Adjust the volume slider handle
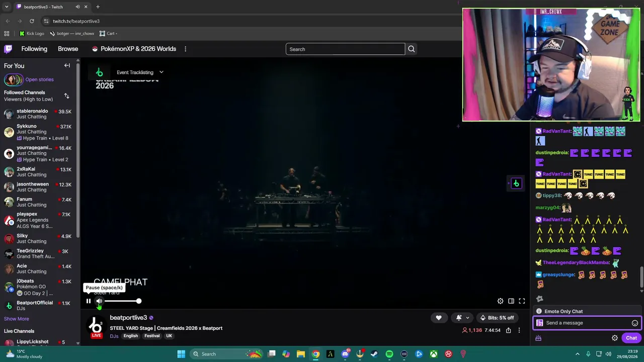Viewport: 644px width, 362px height. (138, 301)
